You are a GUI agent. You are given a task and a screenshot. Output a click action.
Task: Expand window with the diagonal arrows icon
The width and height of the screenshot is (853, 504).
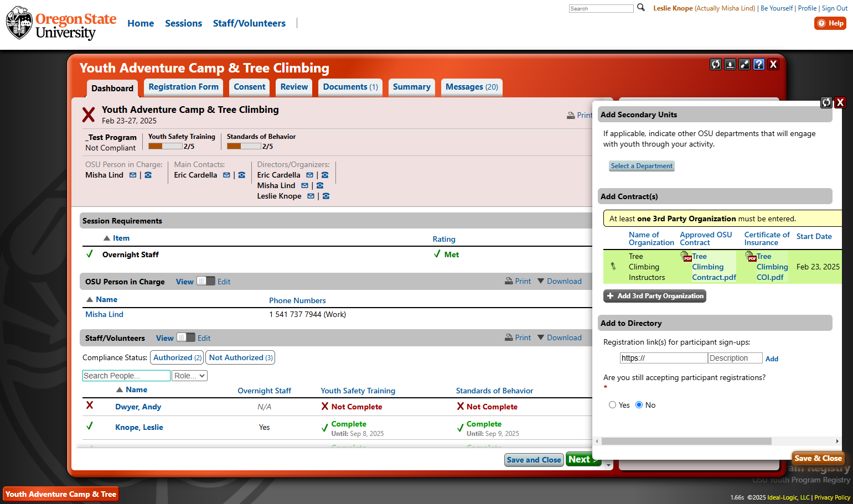tap(745, 64)
